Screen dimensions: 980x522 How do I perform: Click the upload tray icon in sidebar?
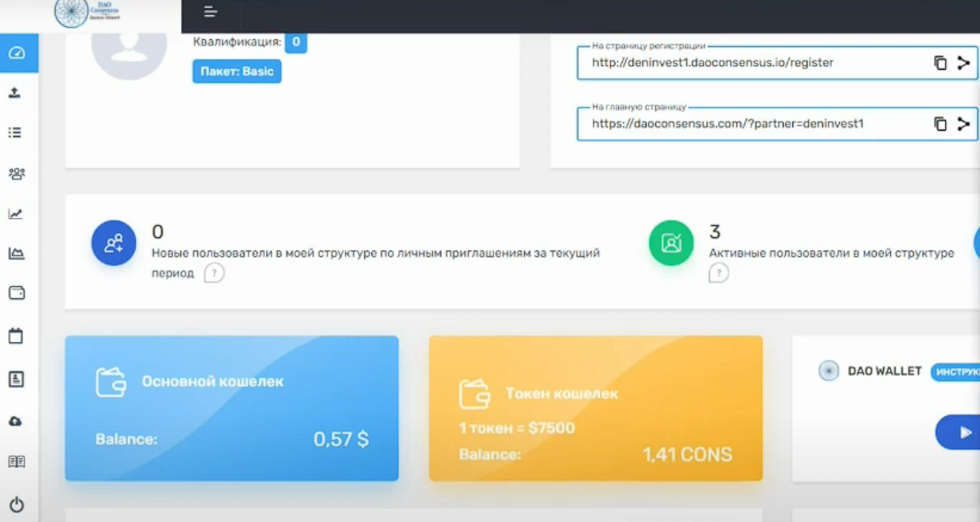pos(14,93)
